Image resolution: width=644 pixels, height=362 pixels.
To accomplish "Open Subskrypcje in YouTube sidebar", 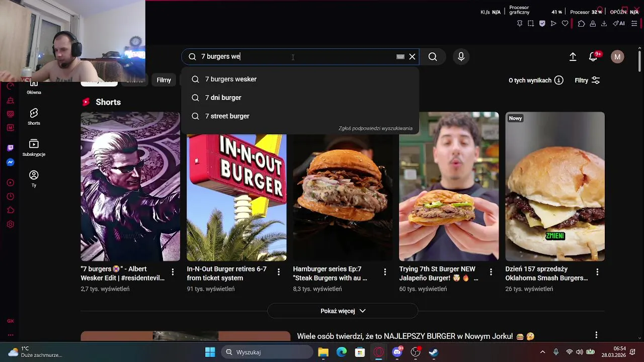I will tap(34, 148).
